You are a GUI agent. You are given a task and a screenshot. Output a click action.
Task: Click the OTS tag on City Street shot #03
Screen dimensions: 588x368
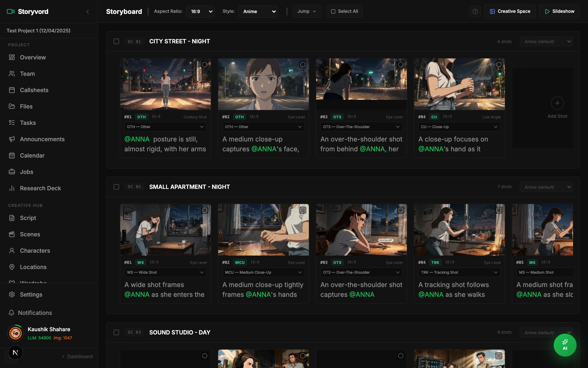pyautogui.click(x=337, y=117)
